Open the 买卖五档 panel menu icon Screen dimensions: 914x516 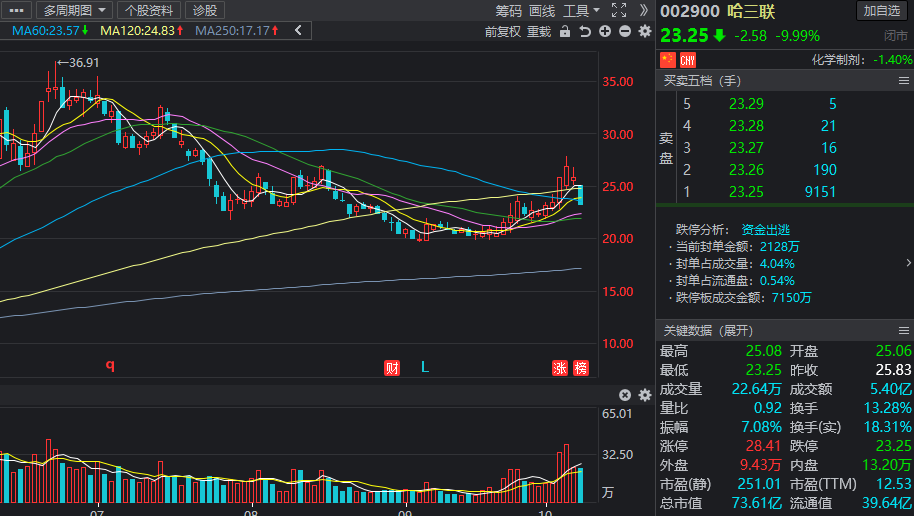pyautogui.click(x=904, y=80)
